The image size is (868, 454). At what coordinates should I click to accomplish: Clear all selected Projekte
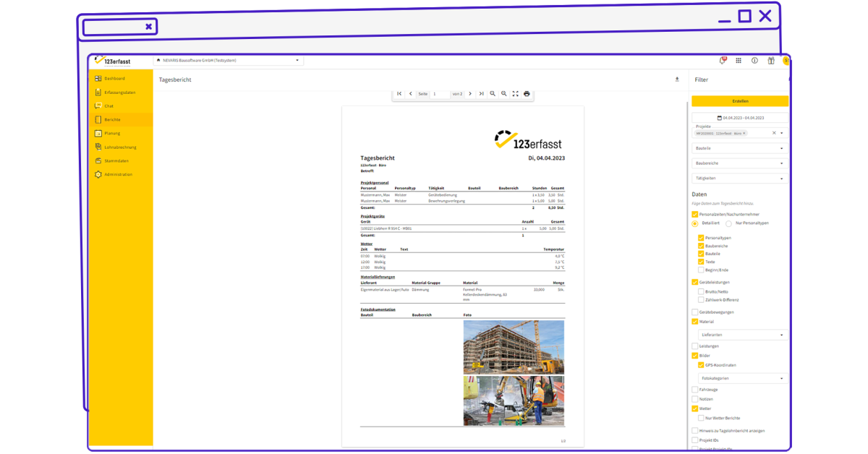click(x=774, y=133)
